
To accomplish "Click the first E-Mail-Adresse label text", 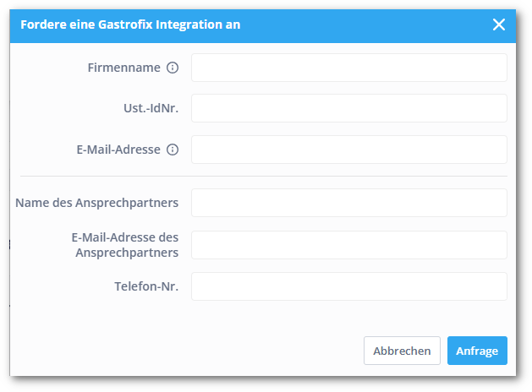I will (118, 150).
